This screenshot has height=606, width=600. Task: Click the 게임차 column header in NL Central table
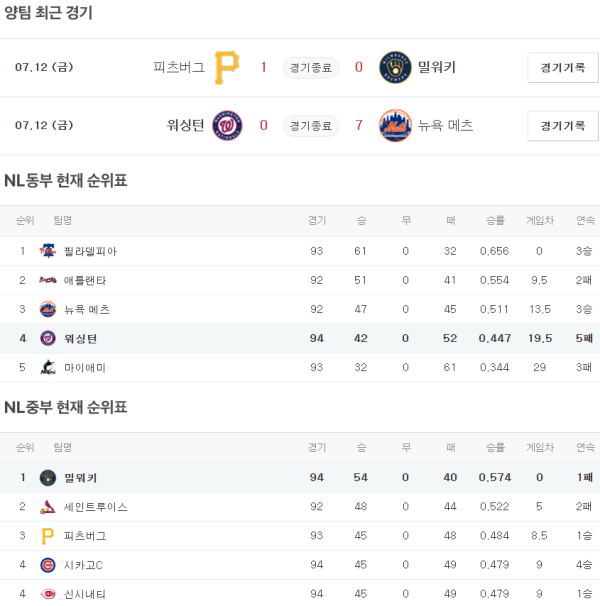pos(539,447)
